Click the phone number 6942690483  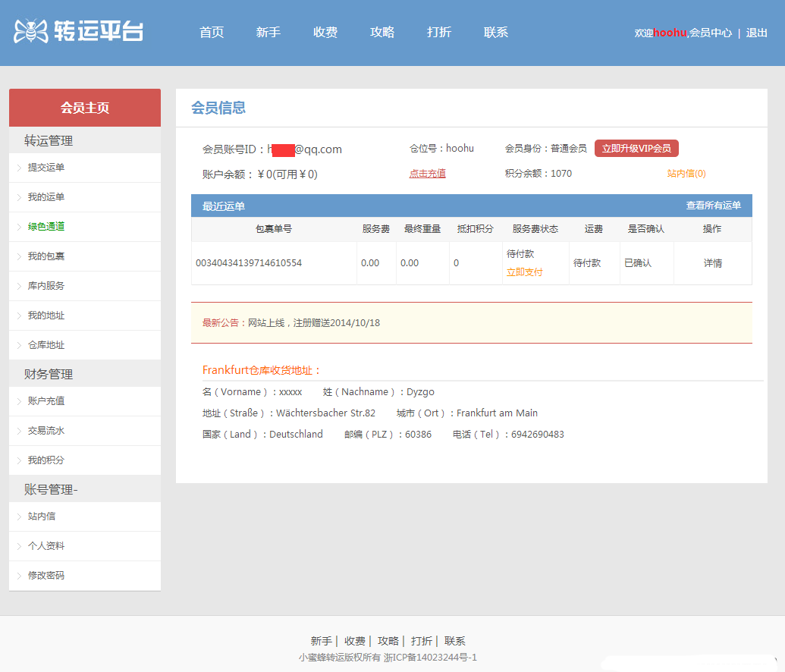click(537, 434)
